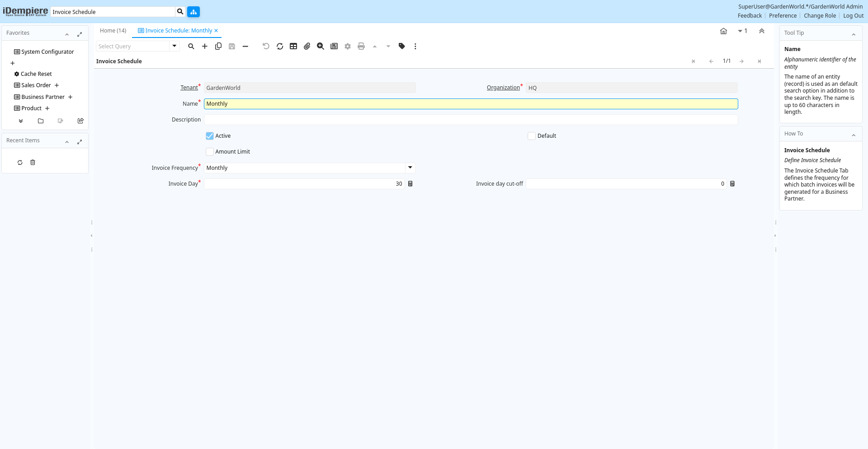Enable the Default checkbox
This screenshot has width=868, height=449.
click(x=532, y=136)
